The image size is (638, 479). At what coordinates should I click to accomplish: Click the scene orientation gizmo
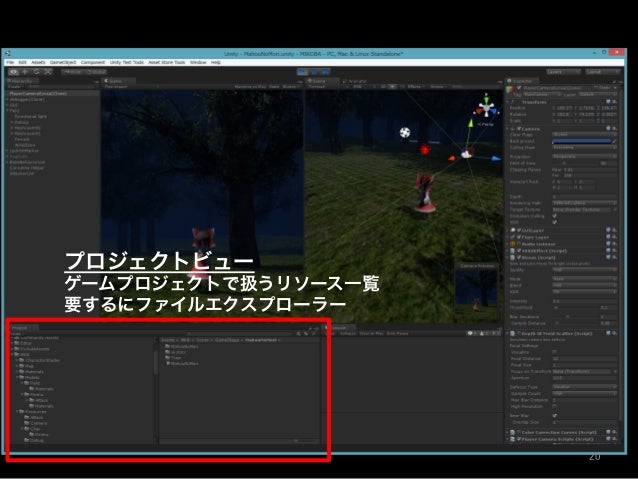486,108
